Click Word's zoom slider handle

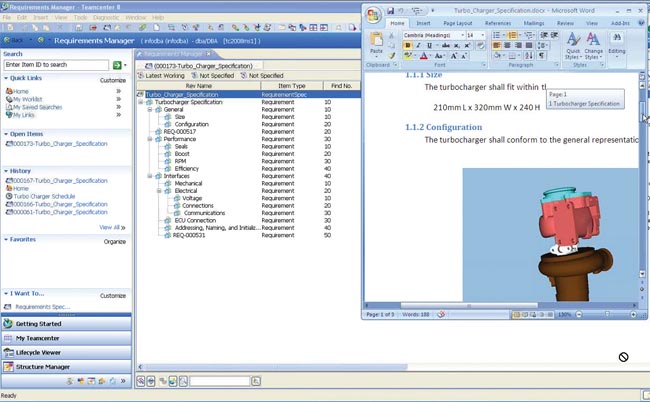click(607, 315)
